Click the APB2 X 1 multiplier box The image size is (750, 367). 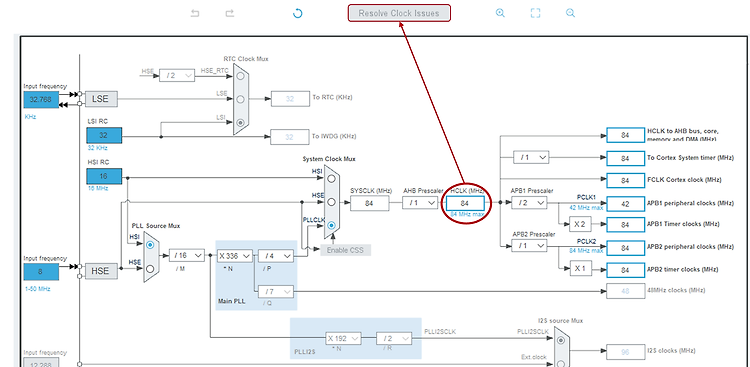pos(580,268)
